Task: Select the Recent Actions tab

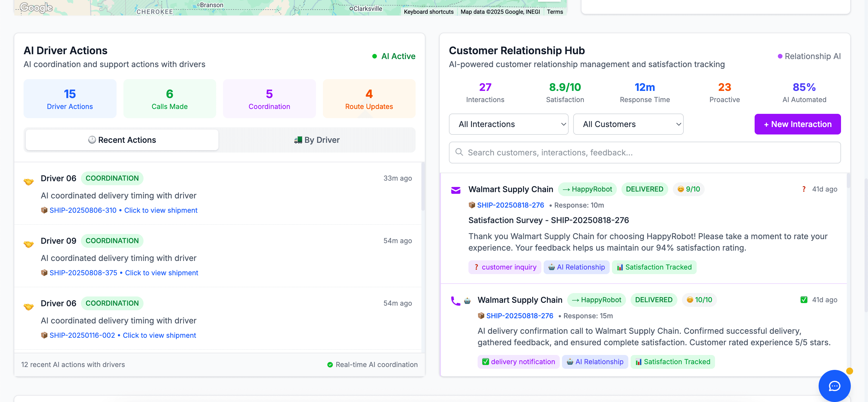Action: tap(122, 140)
